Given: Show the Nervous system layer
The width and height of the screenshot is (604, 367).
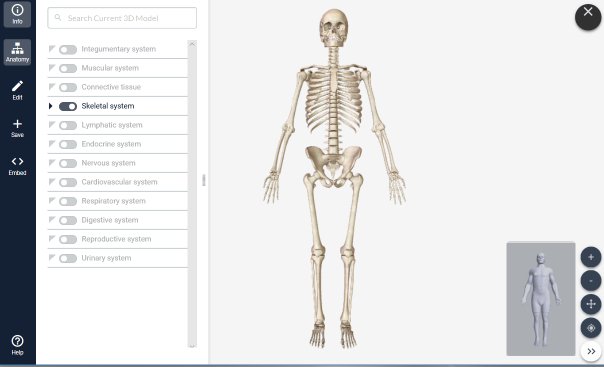Looking at the screenshot, I should click(68, 163).
